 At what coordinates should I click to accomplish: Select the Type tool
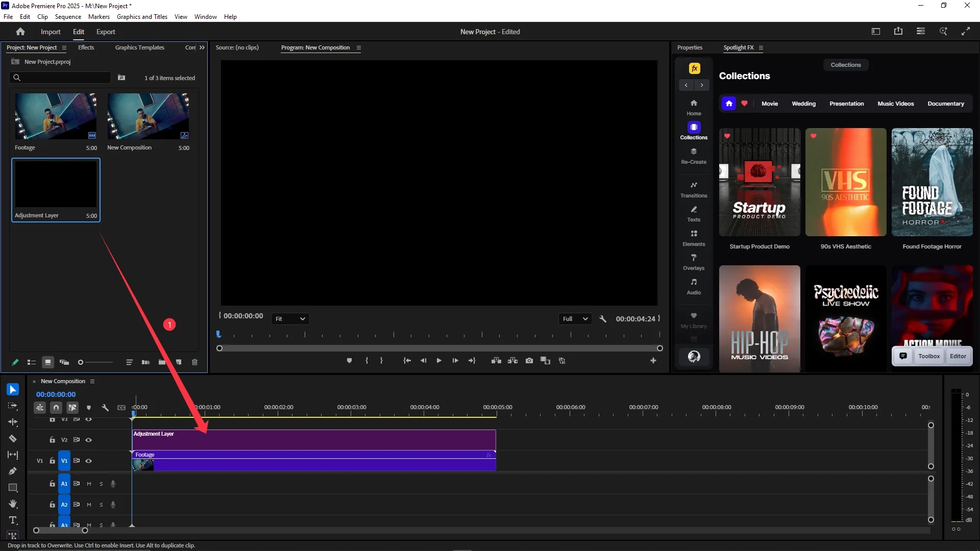click(x=13, y=520)
